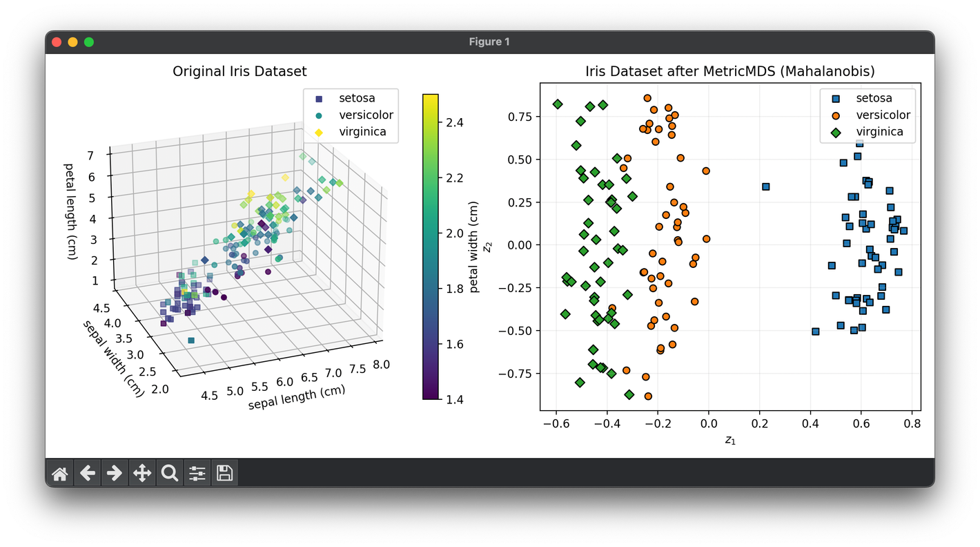Click the 8.0 tick on sepal length axis
This screenshot has width=980, height=547.
pos(381,364)
